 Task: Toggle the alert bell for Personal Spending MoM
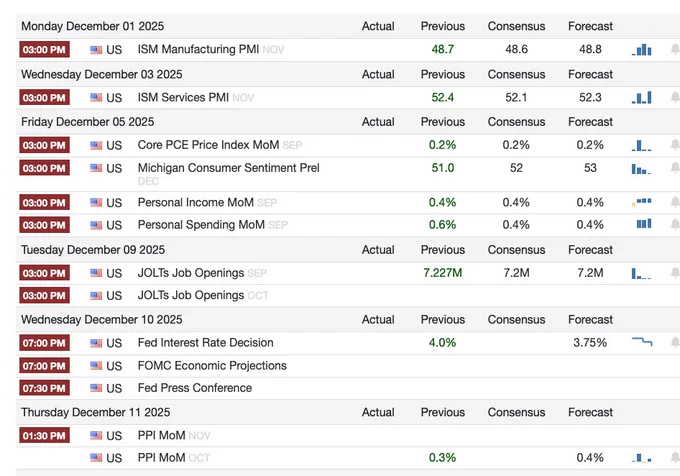[x=675, y=224]
